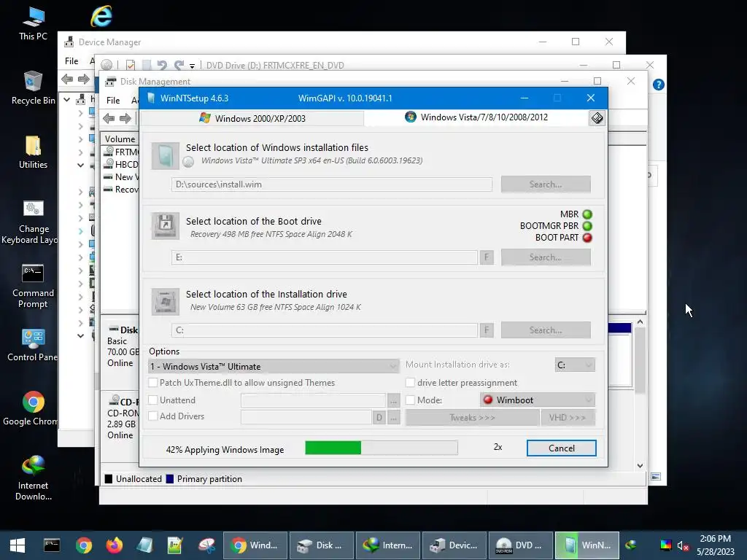
Task: Click Search for Boot drive location
Action: click(x=546, y=257)
